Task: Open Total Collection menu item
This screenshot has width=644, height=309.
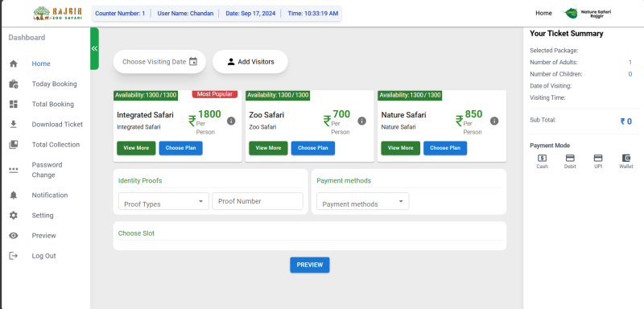Action: point(56,145)
